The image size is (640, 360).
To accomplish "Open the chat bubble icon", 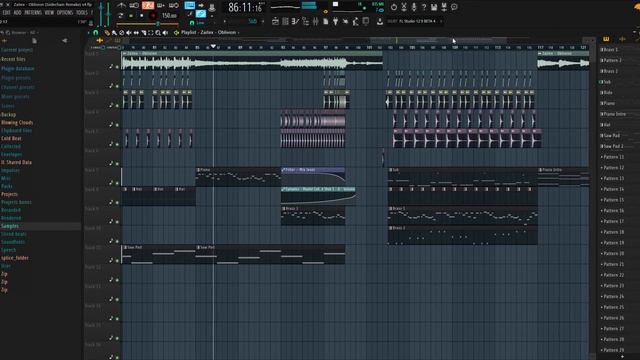I will [454, 7].
